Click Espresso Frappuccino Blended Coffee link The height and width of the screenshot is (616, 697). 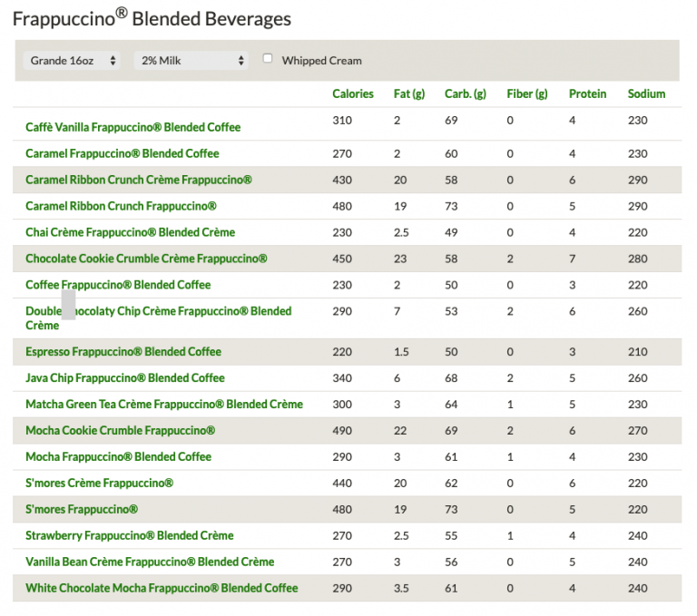click(123, 351)
